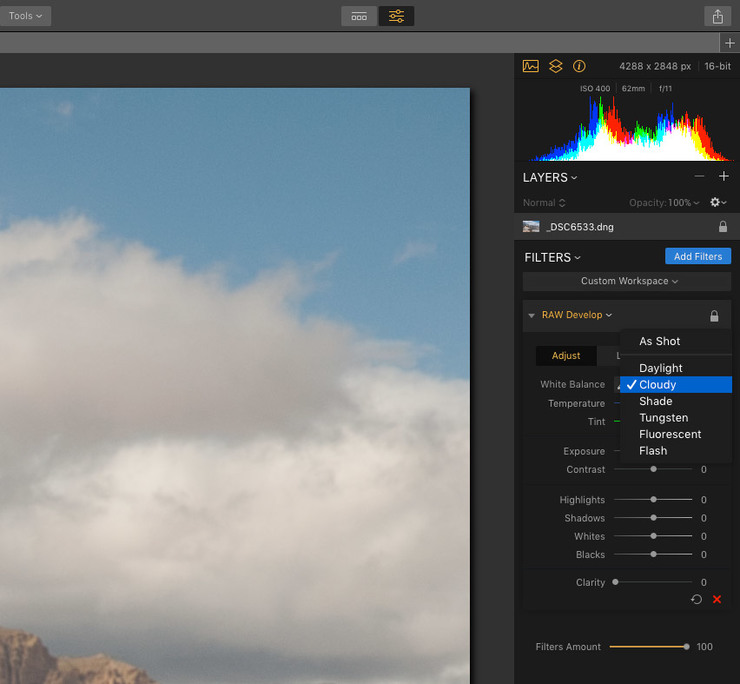Open the Normal blend mode dropdown

543,203
